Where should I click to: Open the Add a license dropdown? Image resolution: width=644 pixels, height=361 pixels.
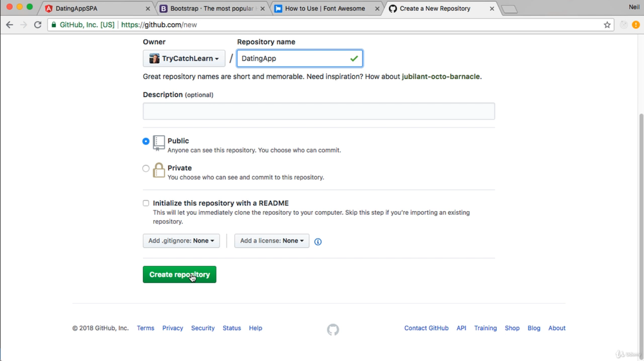click(272, 241)
